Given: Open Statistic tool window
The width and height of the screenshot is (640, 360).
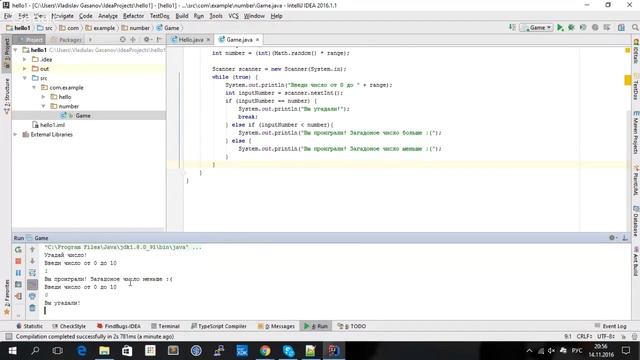Looking at the screenshot, I should (29, 326).
